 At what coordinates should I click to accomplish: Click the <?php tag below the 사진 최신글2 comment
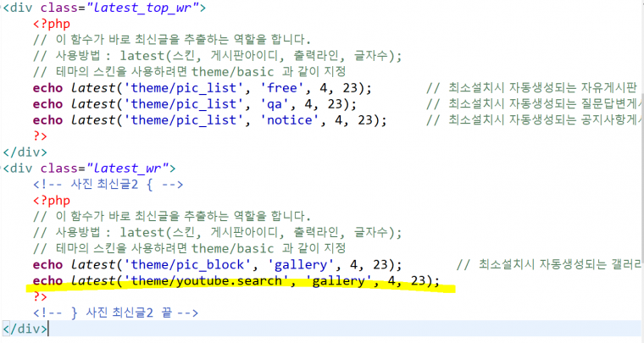[x=52, y=200]
